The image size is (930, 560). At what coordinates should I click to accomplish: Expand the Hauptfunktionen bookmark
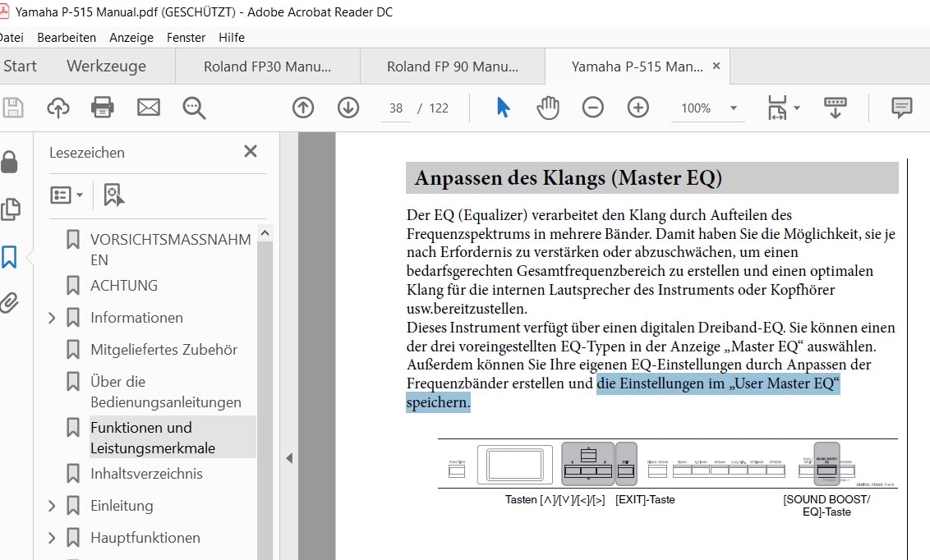pos(52,538)
